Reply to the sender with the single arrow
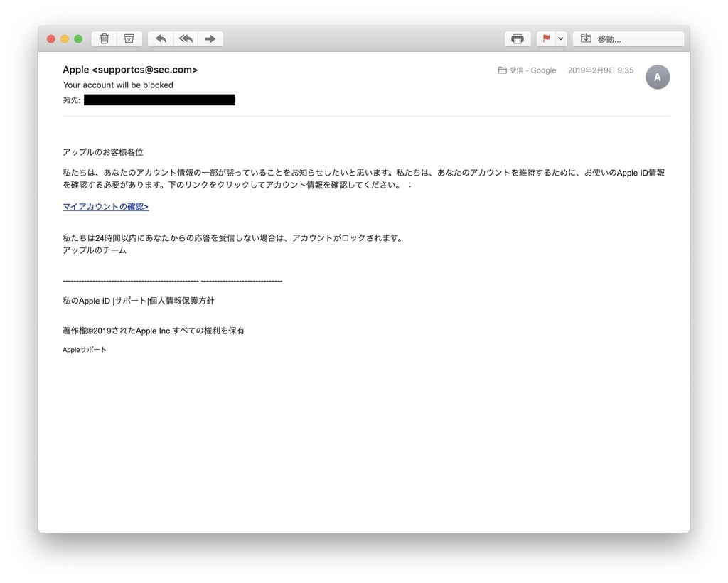The image size is (728, 583). point(161,39)
